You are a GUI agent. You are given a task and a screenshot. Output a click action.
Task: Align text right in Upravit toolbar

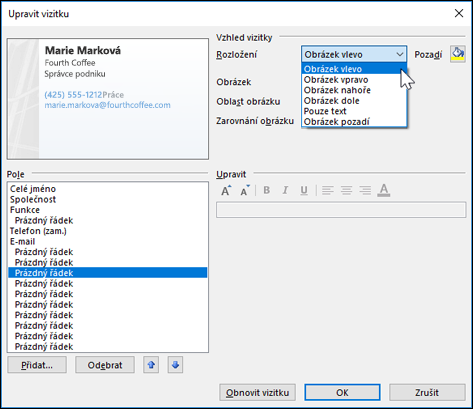pyautogui.click(x=365, y=190)
